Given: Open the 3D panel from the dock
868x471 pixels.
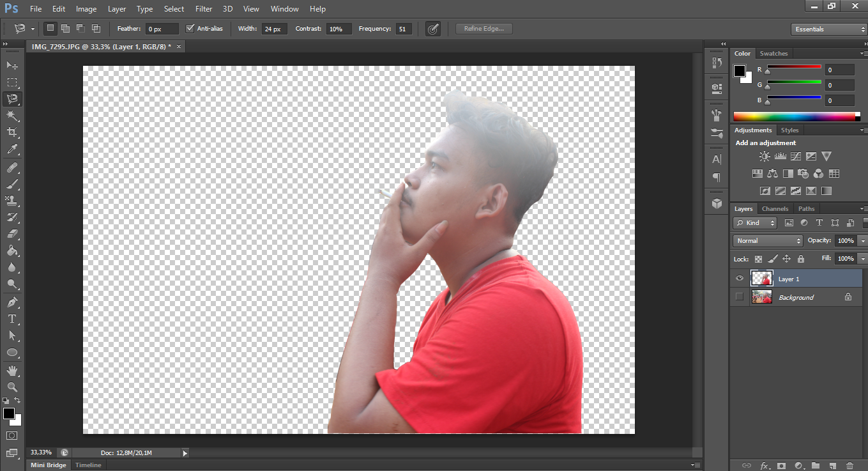Looking at the screenshot, I should [x=717, y=203].
